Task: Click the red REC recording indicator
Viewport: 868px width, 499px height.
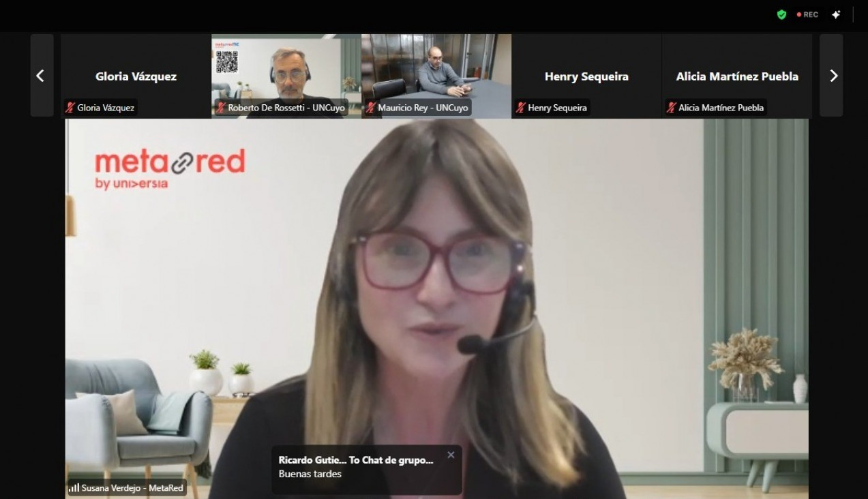Action: pyautogui.click(x=807, y=14)
